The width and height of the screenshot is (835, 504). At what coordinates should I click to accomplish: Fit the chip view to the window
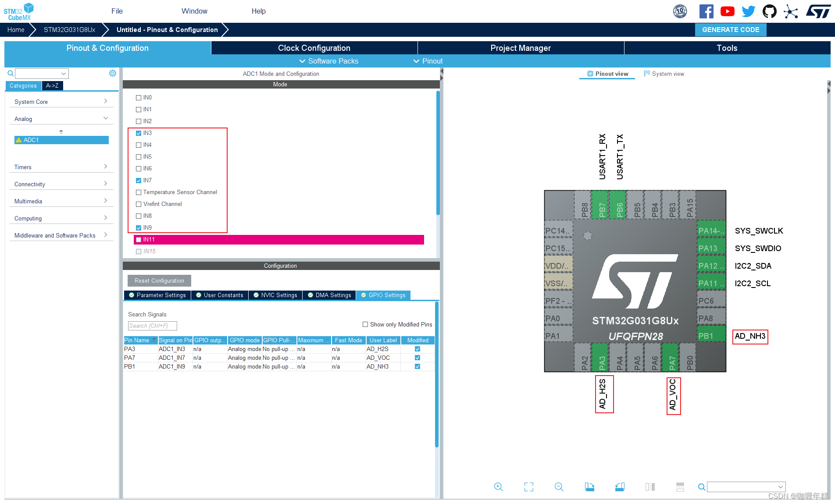tap(529, 487)
